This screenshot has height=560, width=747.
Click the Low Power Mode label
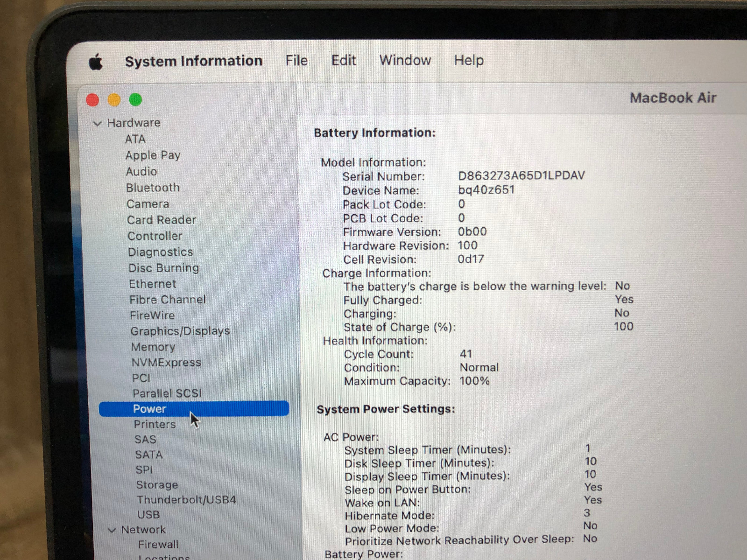(392, 528)
